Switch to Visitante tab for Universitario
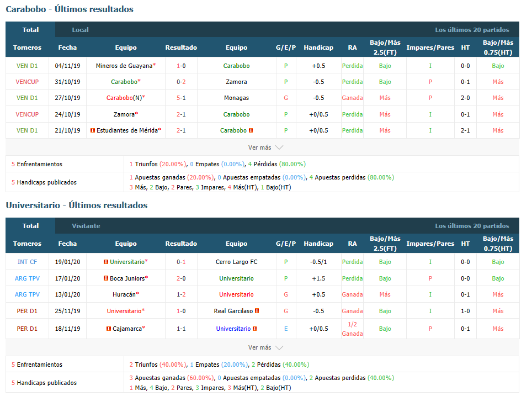Viewport: 532px width, 396px height. click(x=86, y=226)
